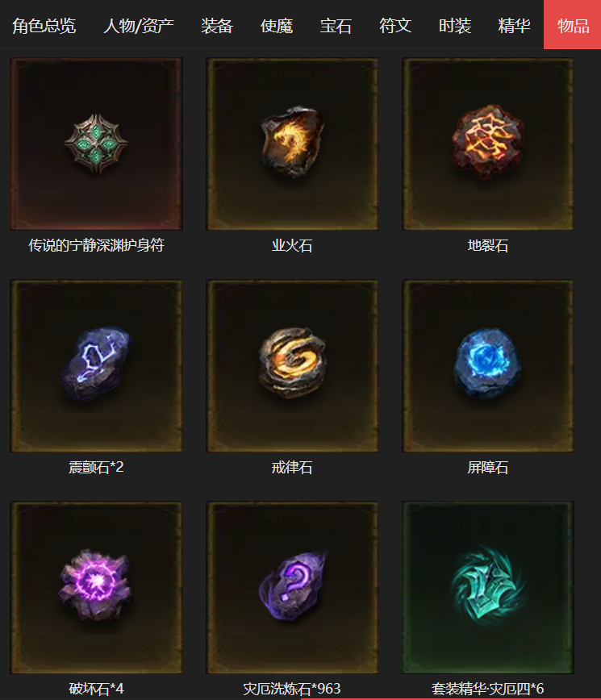The width and height of the screenshot is (601, 700).
Task: Select the 震颤石 lightning stone icon
Action: 95,364
